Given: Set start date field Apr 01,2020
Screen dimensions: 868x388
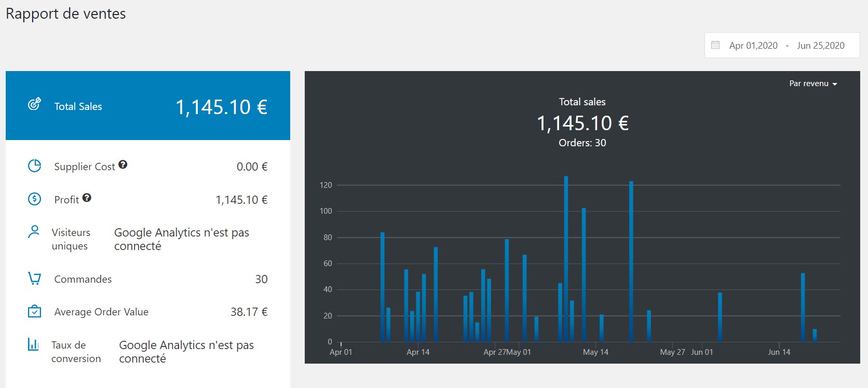Looking at the screenshot, I should point(753,46).
